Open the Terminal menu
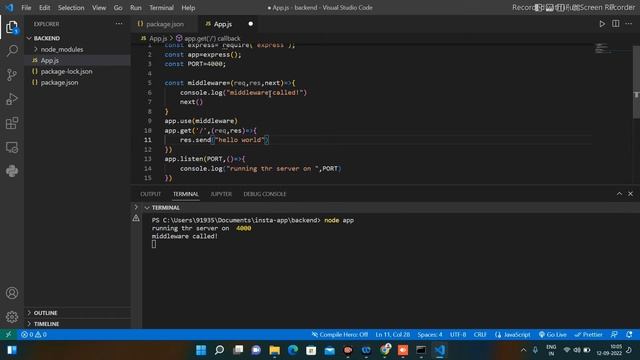 [x=161, y=8]
